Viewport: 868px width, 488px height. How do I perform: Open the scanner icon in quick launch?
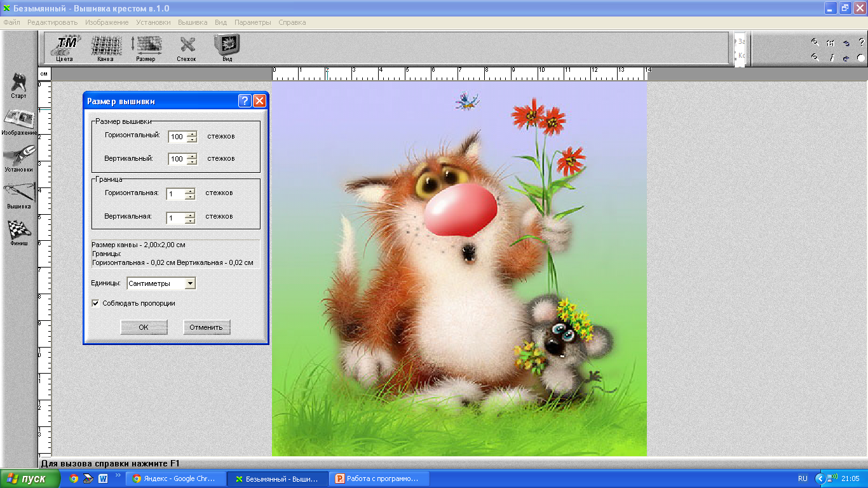[x=88, y=478]
